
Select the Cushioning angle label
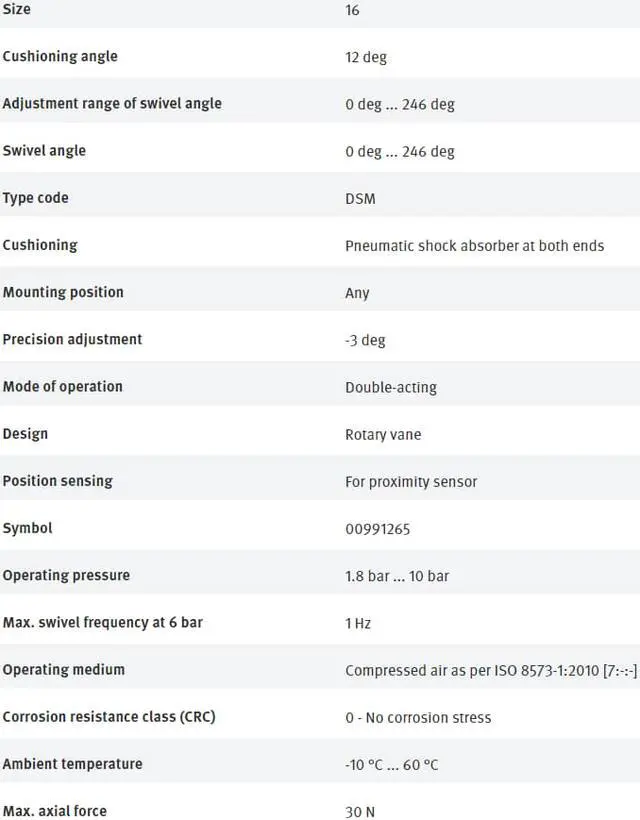click(x=60, y=56)
